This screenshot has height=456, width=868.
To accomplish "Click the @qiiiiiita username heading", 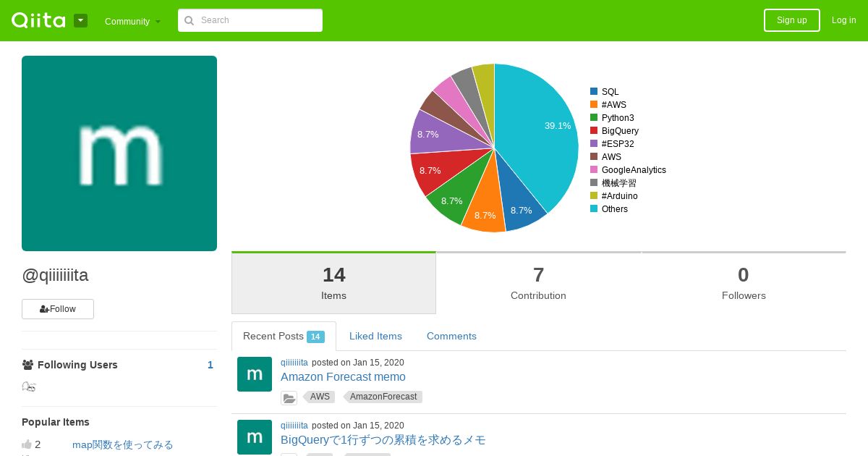I will point(55,276).
